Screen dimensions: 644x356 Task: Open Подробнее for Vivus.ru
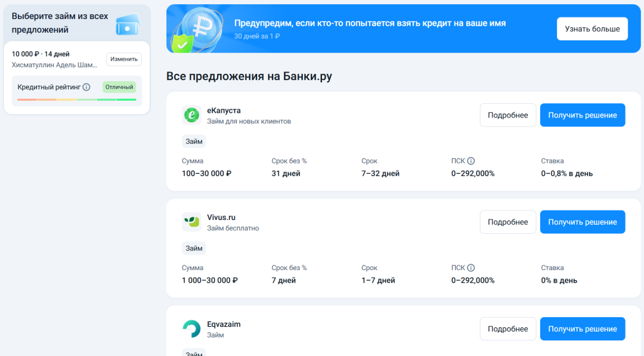point(507,222)
